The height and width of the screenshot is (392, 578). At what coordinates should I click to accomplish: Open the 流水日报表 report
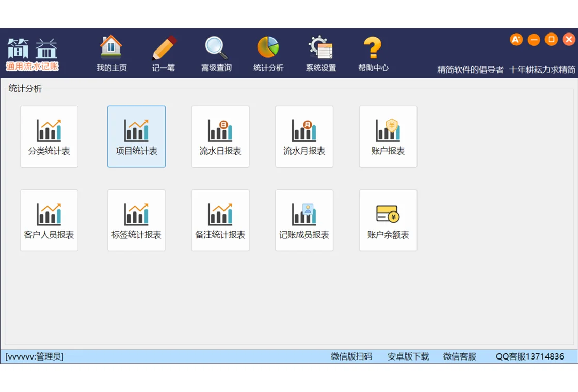(220, 136)
